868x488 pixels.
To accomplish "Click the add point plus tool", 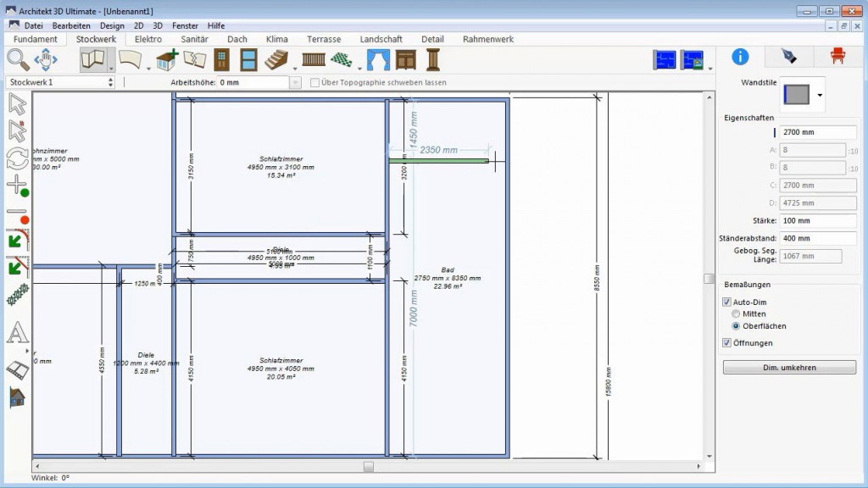I will click(18, 186).
